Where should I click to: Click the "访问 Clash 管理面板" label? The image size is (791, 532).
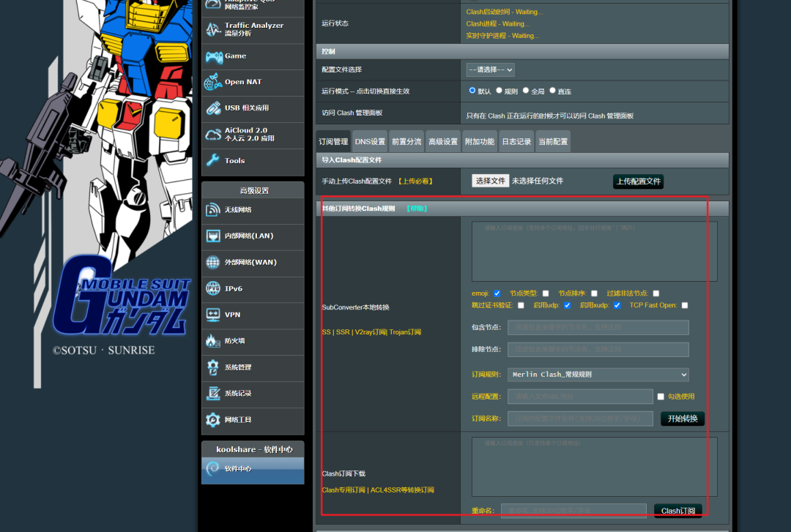352,113
